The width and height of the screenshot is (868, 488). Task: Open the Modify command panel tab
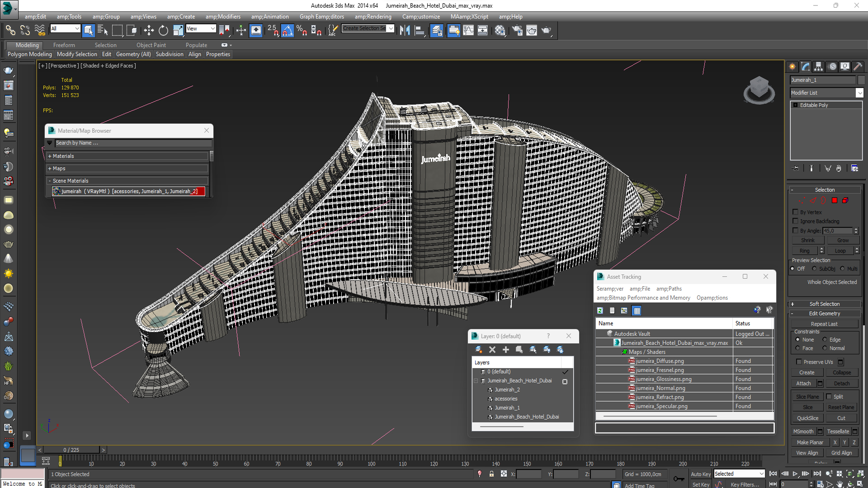coord(806,67)
